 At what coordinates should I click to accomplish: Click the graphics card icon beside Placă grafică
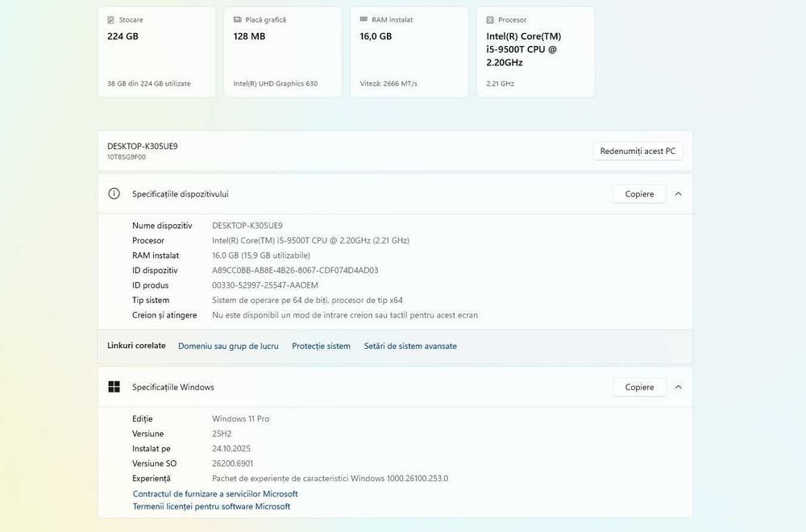point(238,19)
